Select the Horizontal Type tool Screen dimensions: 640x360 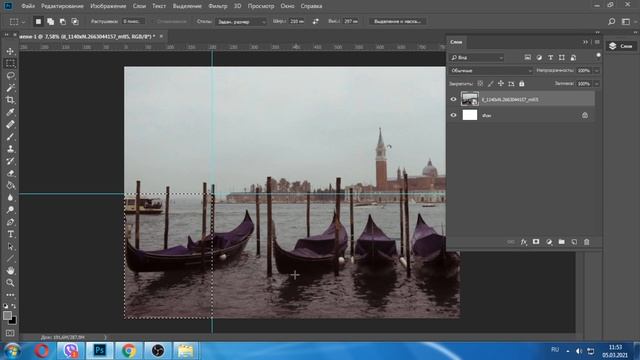click(x=10, y=234)
